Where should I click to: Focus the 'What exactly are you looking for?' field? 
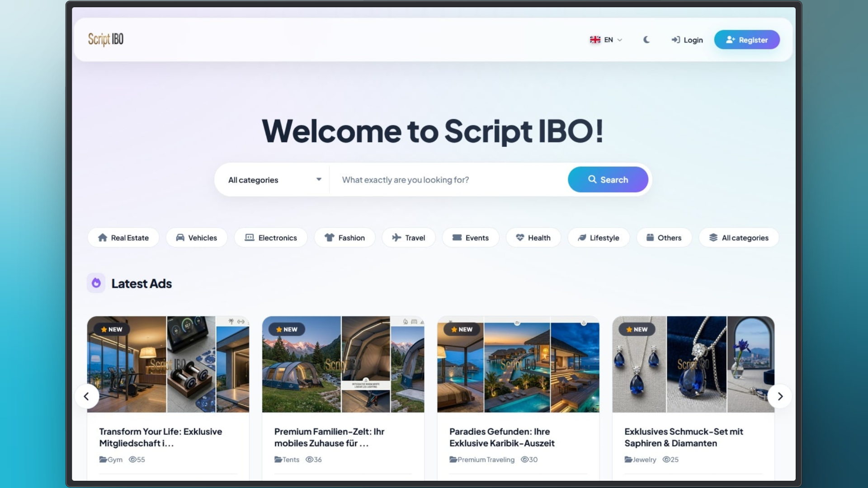coord(448,180)
